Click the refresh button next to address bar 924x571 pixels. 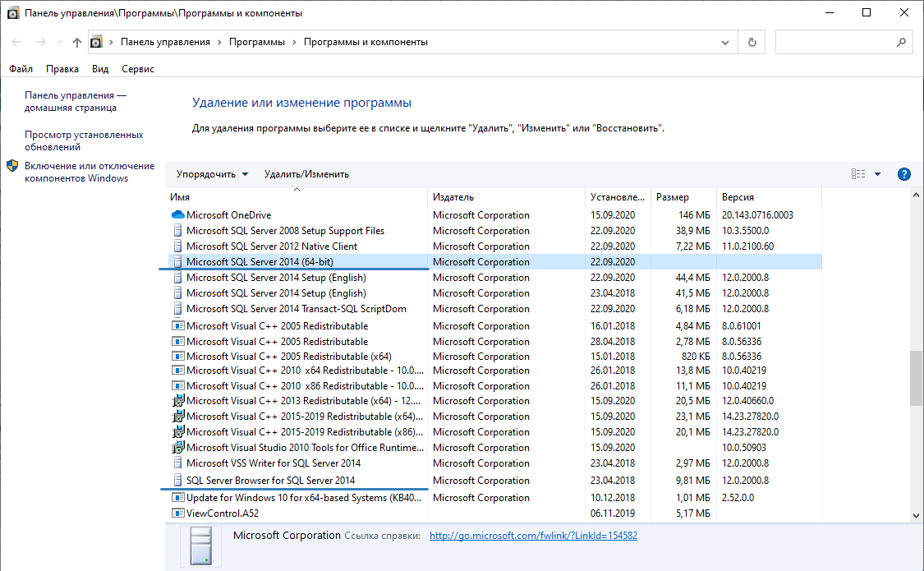click(x=752, y=42)
